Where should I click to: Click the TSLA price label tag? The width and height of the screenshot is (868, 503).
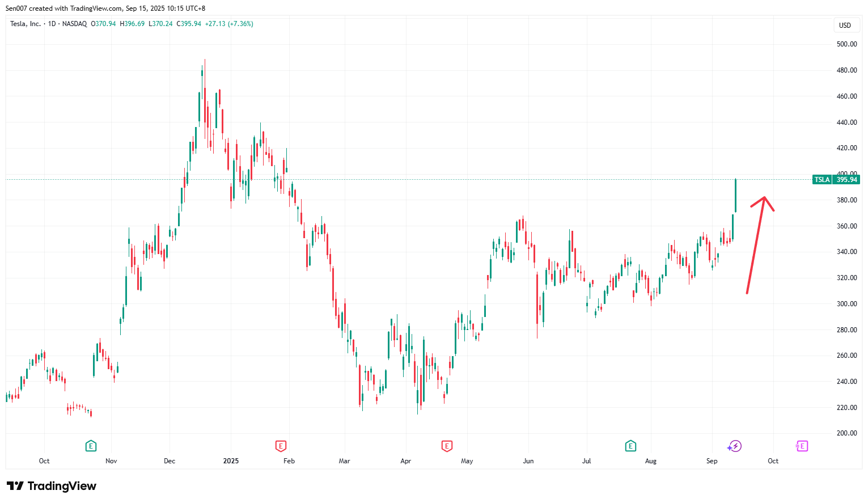click(822, 180)
